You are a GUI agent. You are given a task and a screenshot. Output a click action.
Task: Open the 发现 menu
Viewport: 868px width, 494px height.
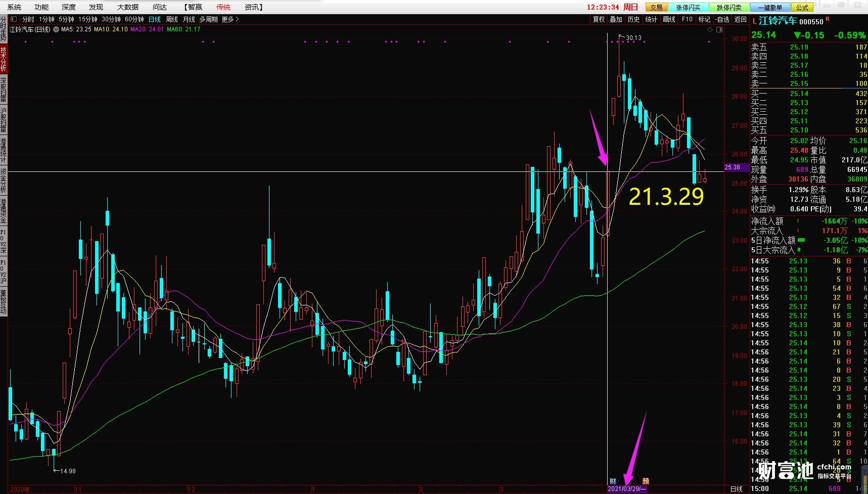click(x=96, y=7)
